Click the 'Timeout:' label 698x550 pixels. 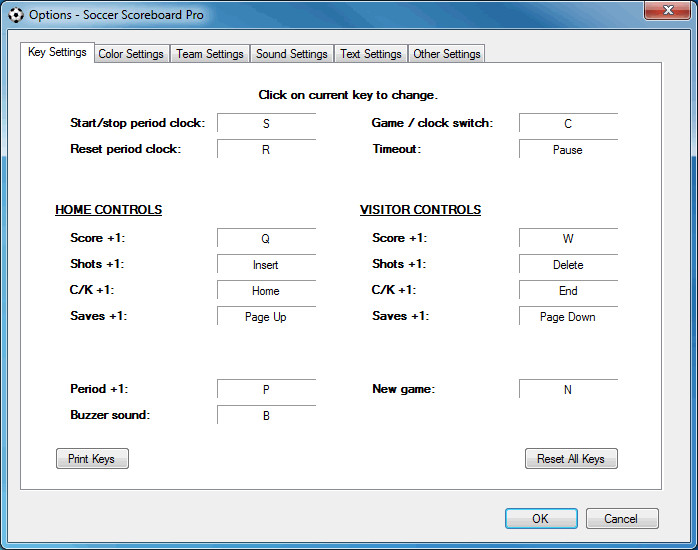[x=397, y=149]
